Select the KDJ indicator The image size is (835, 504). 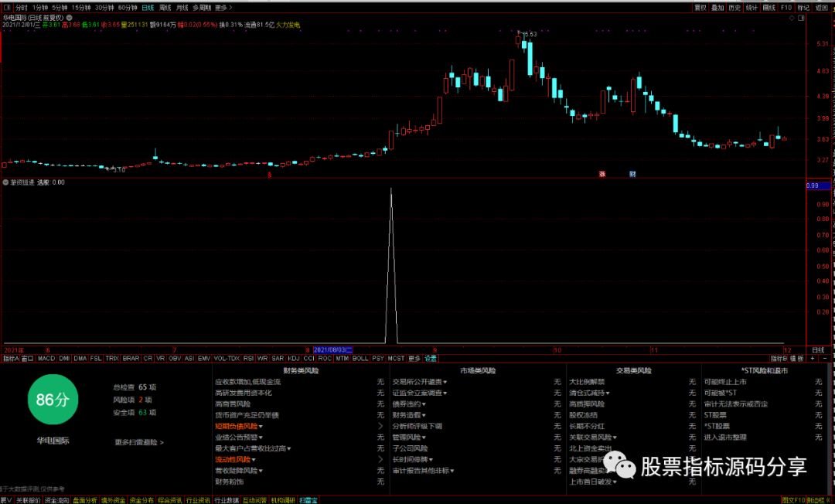[294, 359]
